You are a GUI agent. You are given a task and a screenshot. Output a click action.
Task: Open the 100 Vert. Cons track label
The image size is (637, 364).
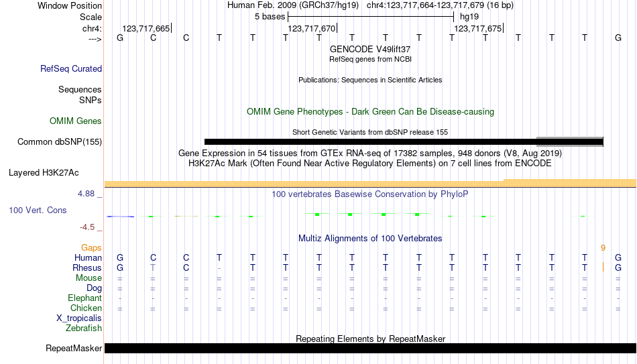click(38, 210)
